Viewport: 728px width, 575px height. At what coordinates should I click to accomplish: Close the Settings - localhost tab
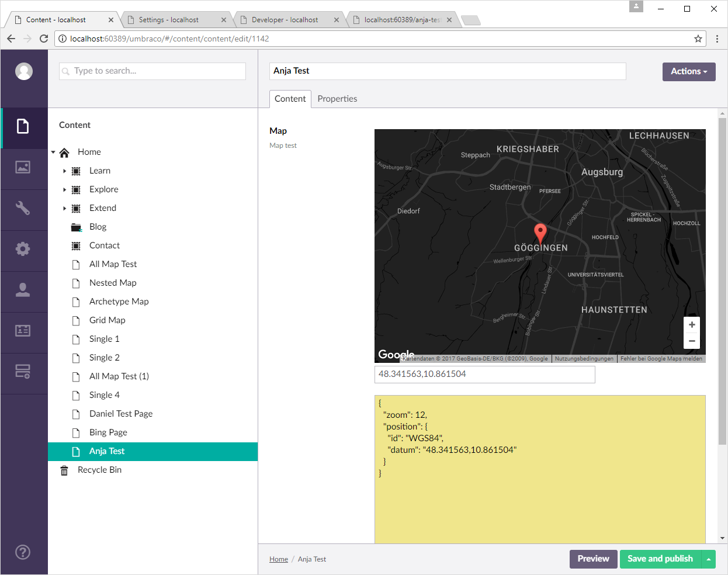coord(224,20)
